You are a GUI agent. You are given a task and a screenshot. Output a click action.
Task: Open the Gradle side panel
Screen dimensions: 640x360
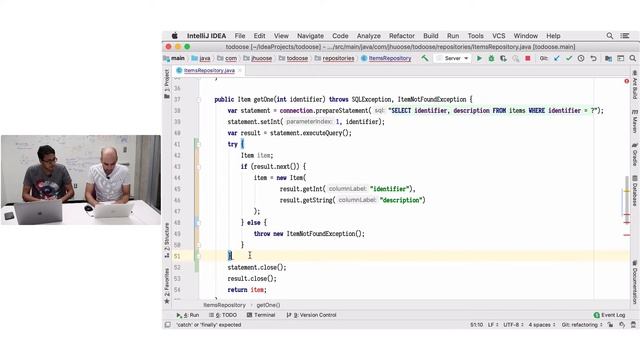click(x=635, y=154)
